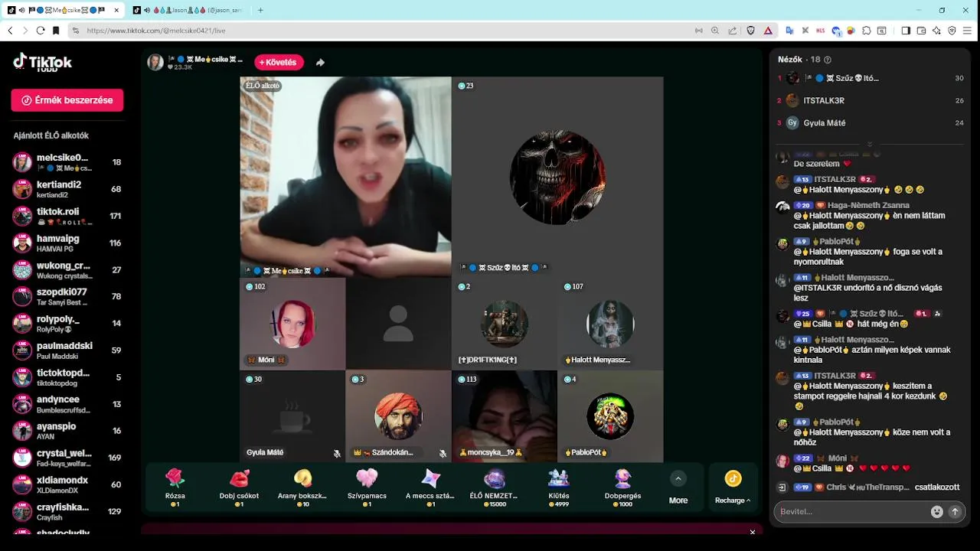The height and width of the screenshot is (551, 980).
Task: Click the Érmék beszerzése button
Action: [x=67, y=100]
